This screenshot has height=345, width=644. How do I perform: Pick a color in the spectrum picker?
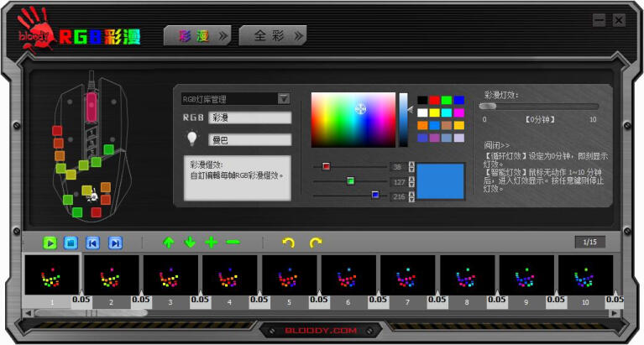click(353, 120)
